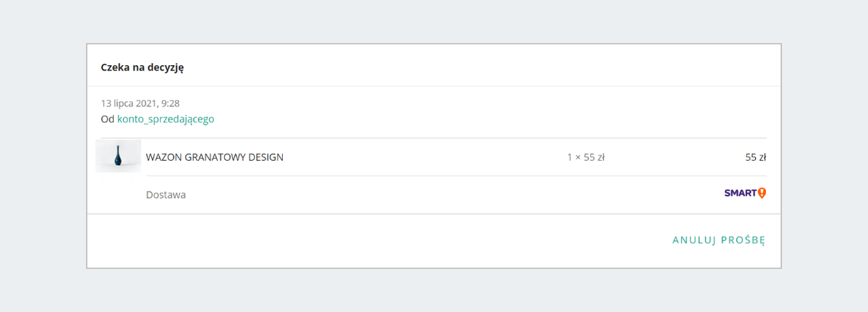This screenshot has width=868, height=312.
Task: Click the "Czeka na decyzję" status heading
Action: click(142, 67)
